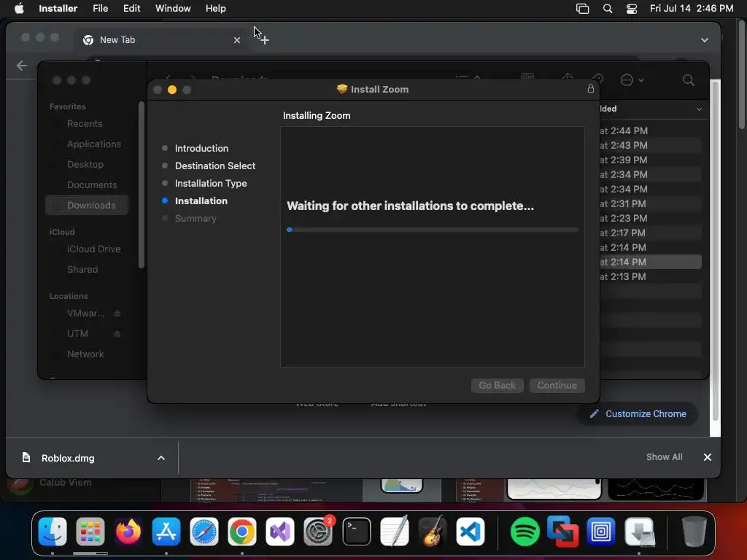
Task: Open System Settings with badge in dock
Action: click(x=318, y=531)
